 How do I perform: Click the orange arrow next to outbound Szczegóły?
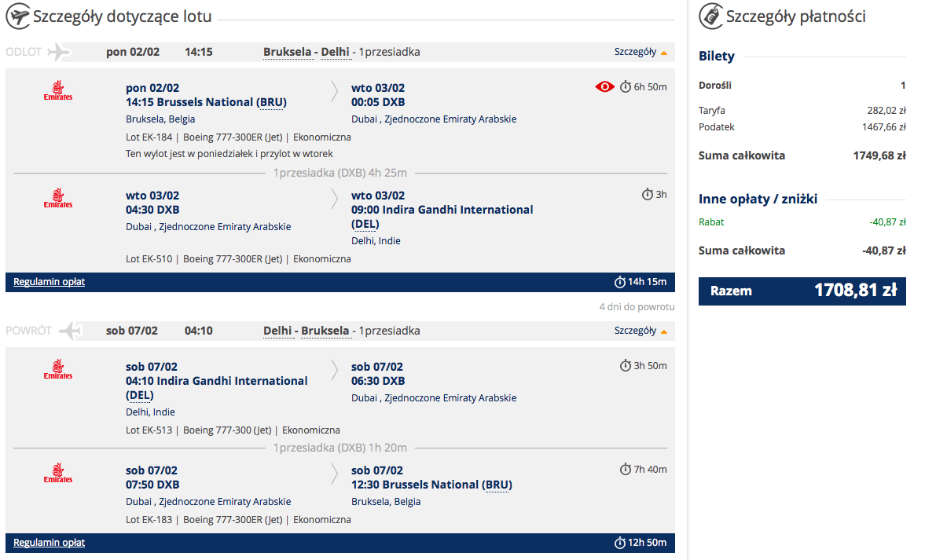(x=663, y=53)
